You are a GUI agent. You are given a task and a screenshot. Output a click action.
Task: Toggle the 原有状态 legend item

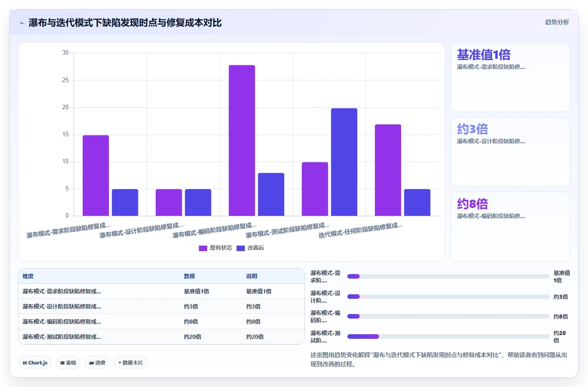tap(215, 248)
